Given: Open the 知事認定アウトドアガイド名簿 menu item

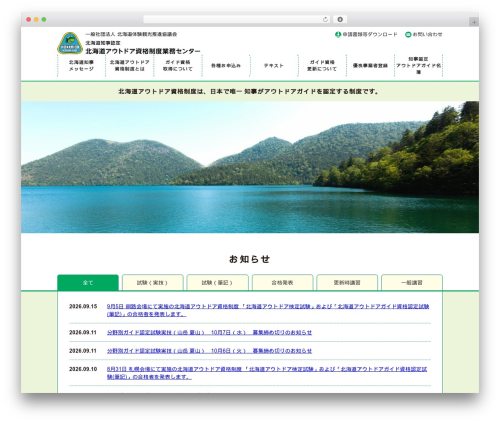Looking at the screenshot, I should [418, 65].
